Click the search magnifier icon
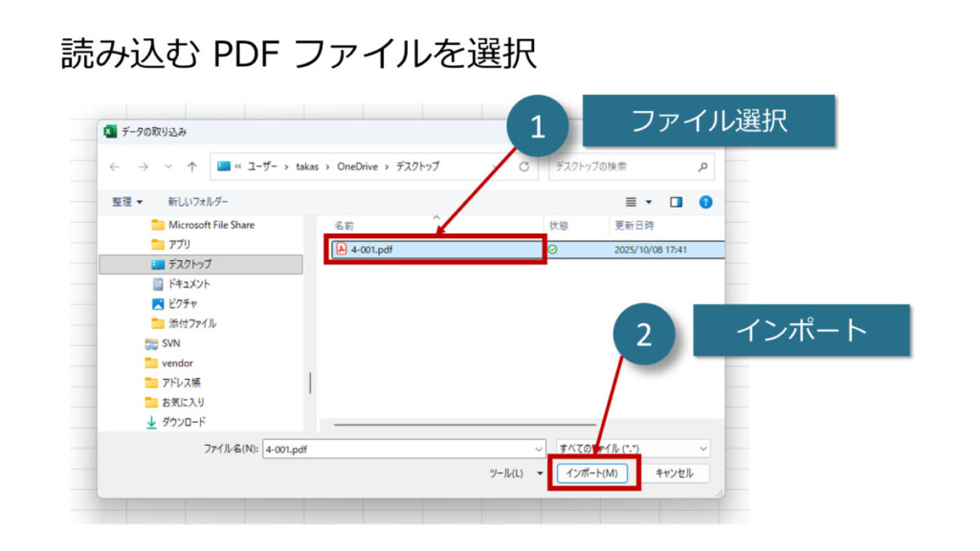Screen dimensions: 980x551 [x=703, y=166]
